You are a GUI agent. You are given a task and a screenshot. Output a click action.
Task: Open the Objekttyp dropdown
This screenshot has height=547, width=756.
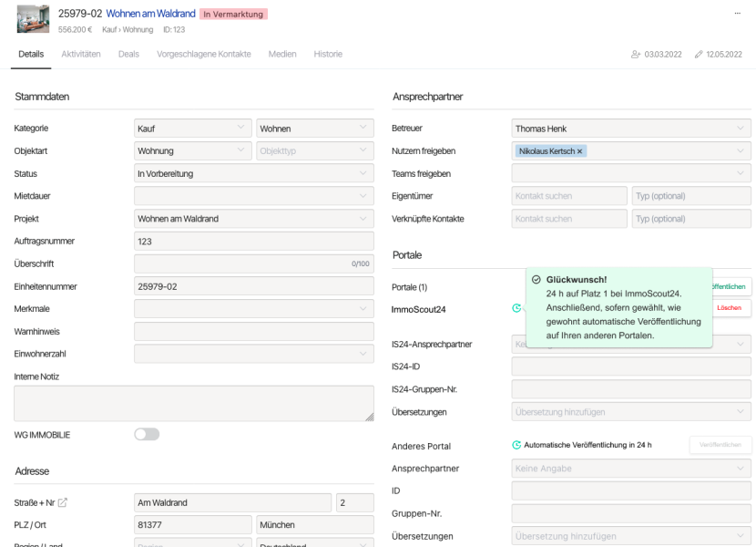(x=315, y=150)
